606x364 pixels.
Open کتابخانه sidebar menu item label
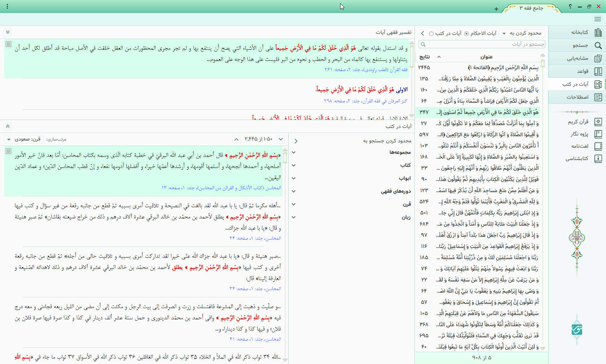(x=579, y=32)
